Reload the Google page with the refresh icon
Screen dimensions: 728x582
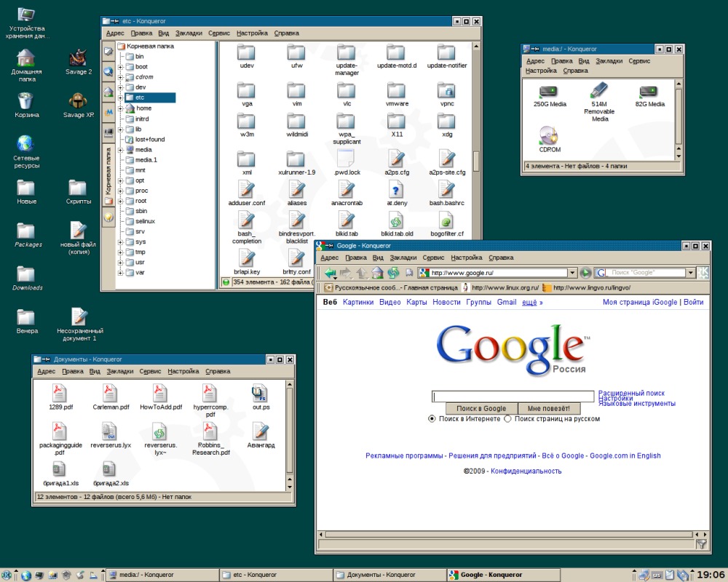click(393, 273)
